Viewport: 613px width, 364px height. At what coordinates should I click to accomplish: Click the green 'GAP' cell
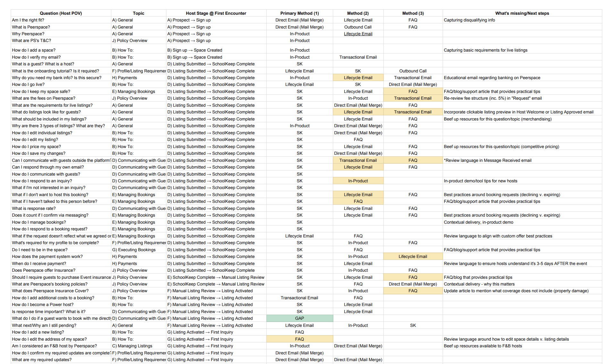(x=299, y=318)
